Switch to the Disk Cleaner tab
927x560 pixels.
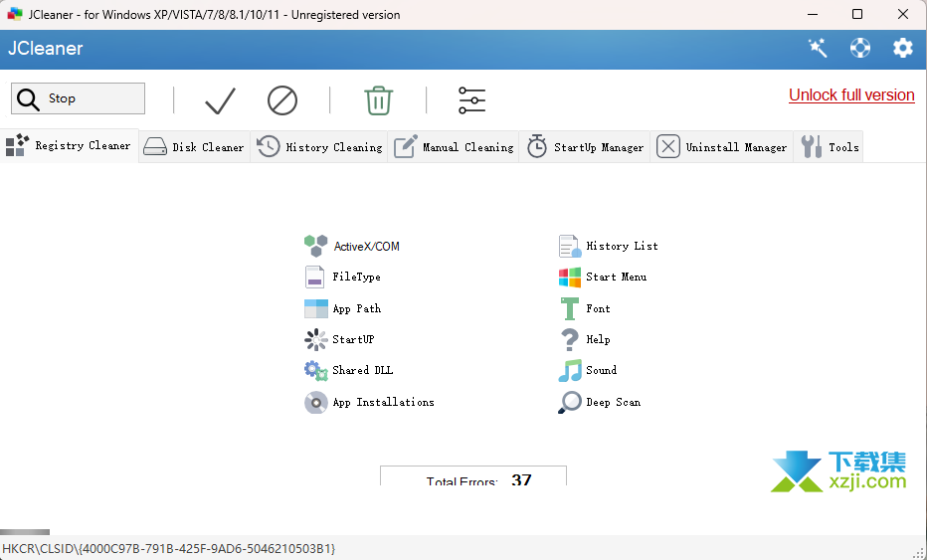(195, 146)
